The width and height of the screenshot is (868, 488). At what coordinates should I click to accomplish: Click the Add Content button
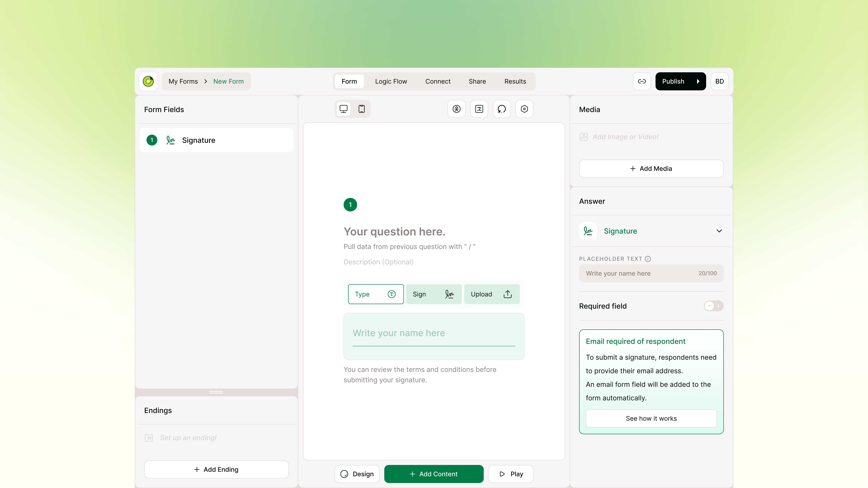[x=434, y=474]
